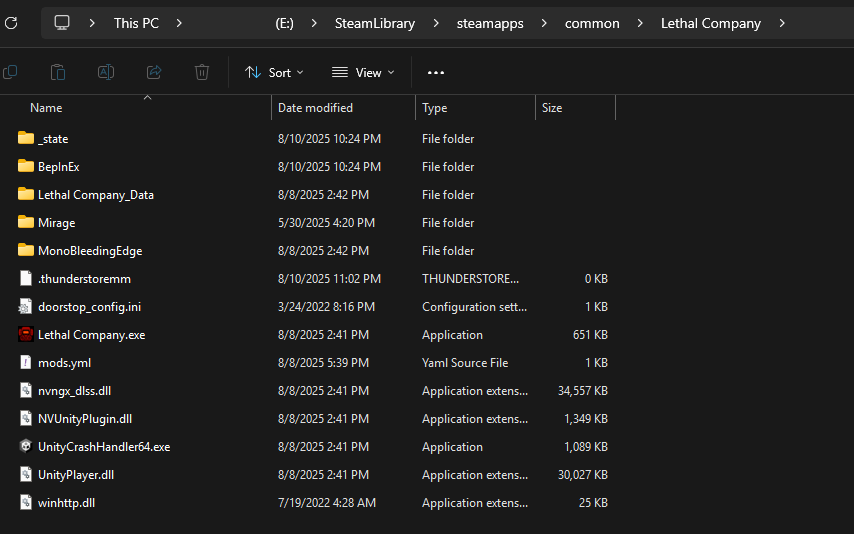Screen dimensions: 854x535
Task: Click the mods.yml file icon
Action: (x=26, y=362)
